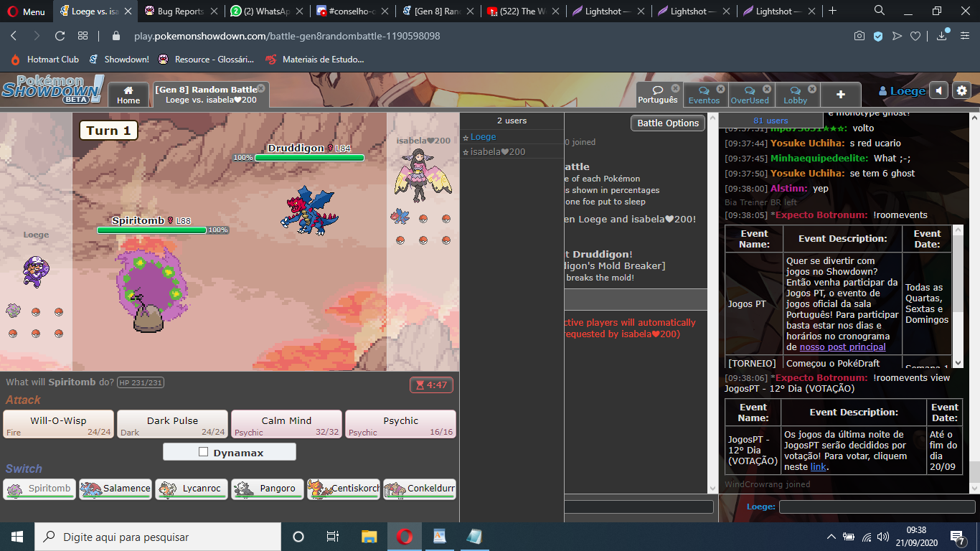Open the Loege username menu
The image size is (980, 551).
point(902,91)
